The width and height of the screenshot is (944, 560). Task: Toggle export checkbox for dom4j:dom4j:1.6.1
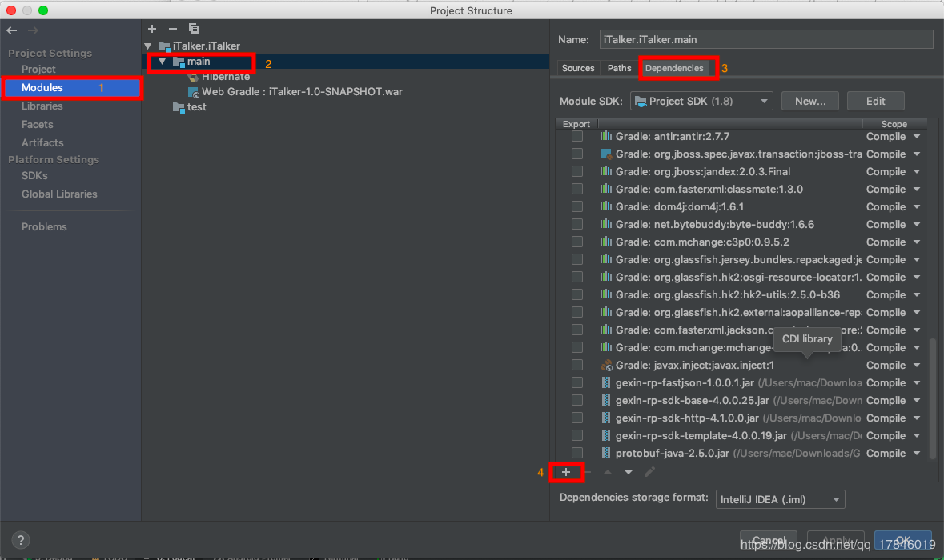(x=576, y=207)
